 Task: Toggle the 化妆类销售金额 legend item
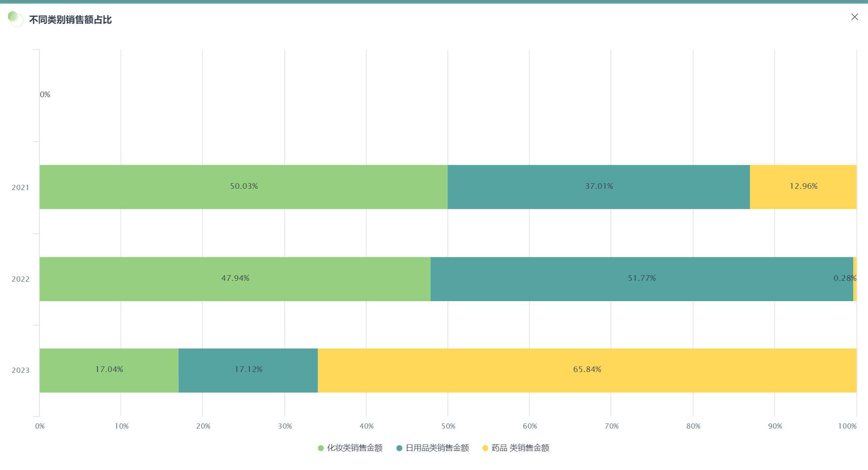pos(354,448)
